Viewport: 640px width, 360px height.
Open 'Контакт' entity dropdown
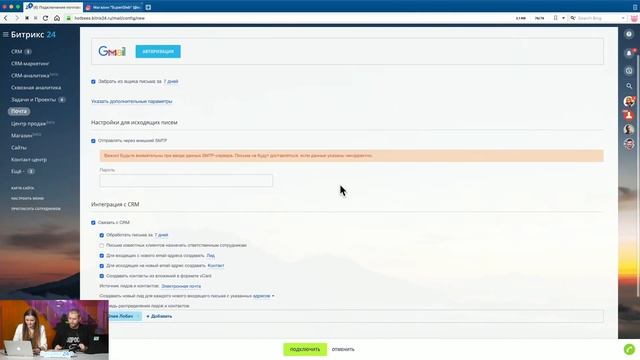216,265
